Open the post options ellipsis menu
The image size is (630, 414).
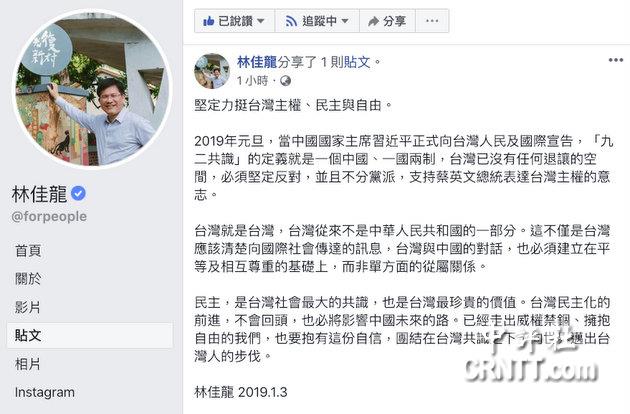pyautogui.click(x=616, y=60)
